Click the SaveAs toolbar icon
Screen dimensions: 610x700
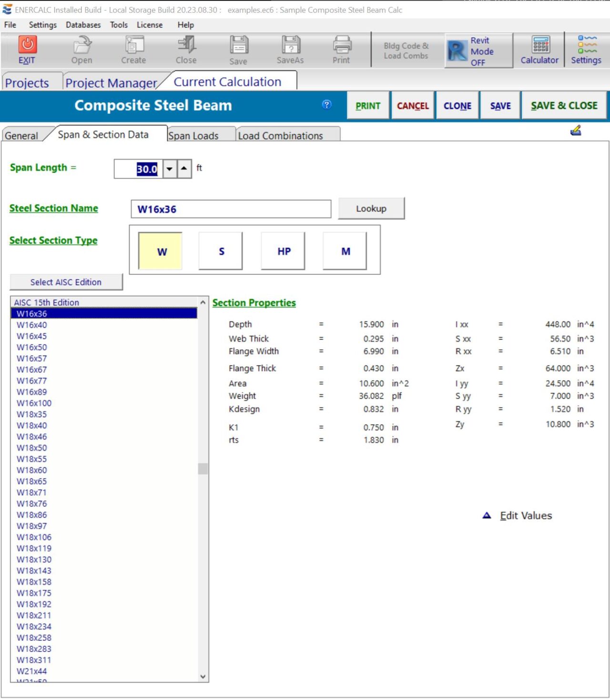click(290, 45)
